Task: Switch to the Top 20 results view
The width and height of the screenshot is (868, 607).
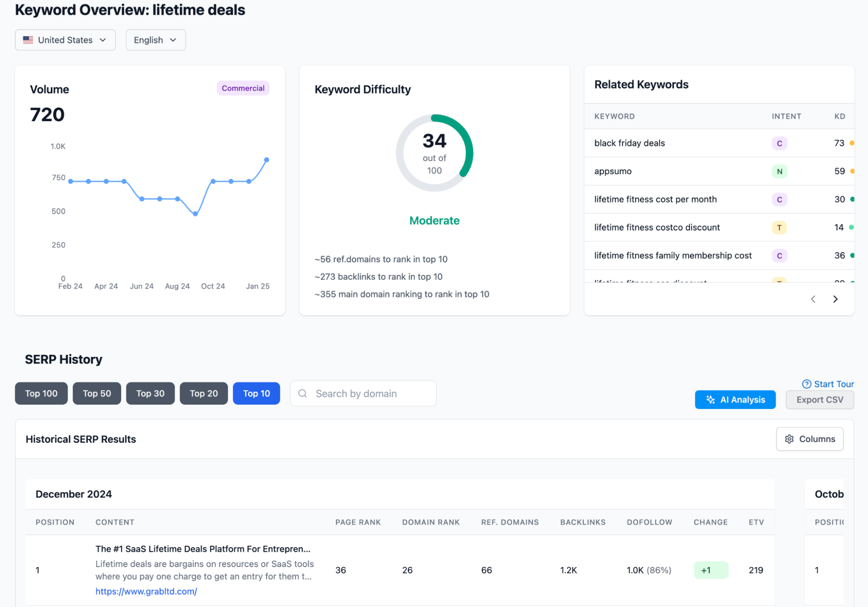Action: [x=203, y=393]
